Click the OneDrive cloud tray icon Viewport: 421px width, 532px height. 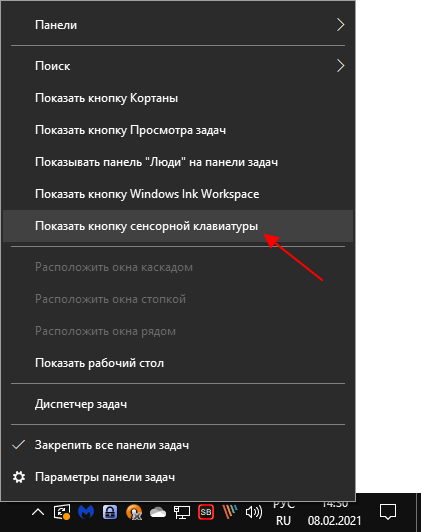[158, 512]
